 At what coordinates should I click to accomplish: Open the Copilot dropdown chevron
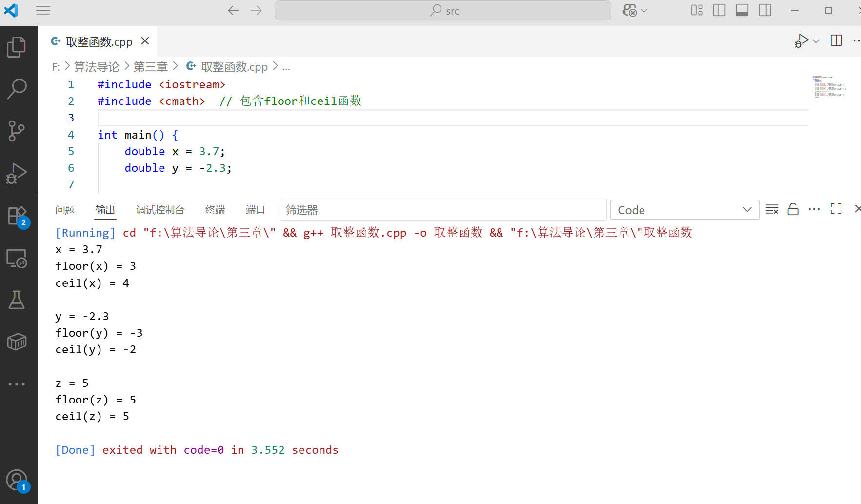(644, 10)
